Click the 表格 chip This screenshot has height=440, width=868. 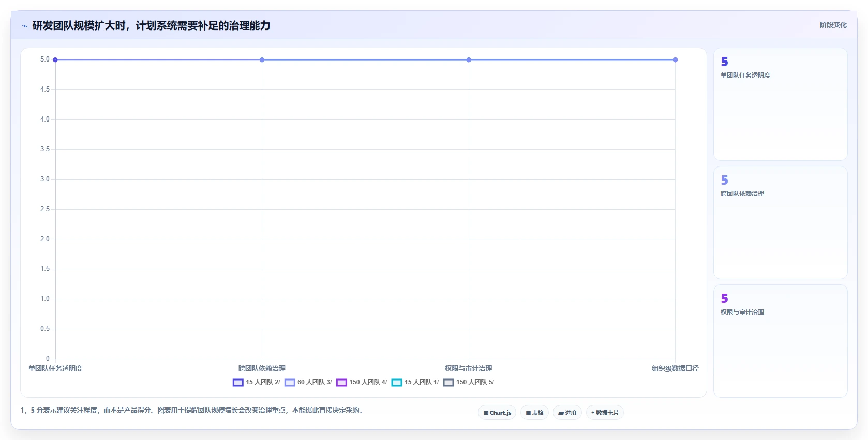pyautogui.click(x=534, y=413)
